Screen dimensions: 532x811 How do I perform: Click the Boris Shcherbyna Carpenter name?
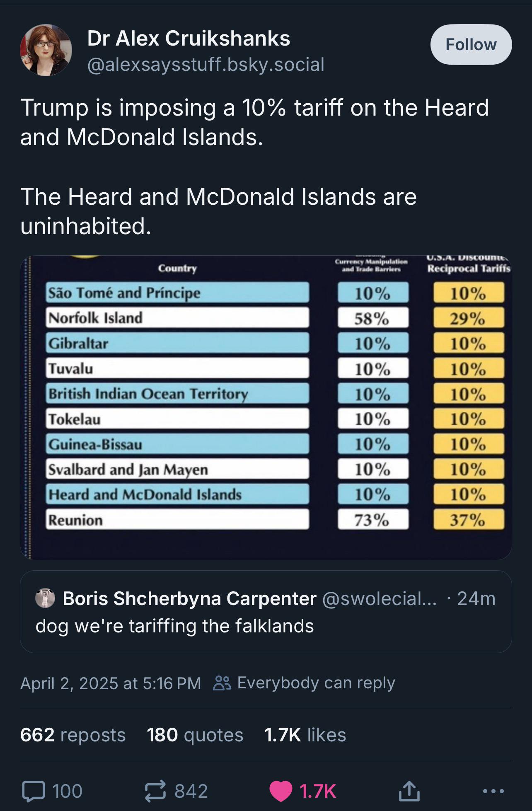(x=190, y=598)
